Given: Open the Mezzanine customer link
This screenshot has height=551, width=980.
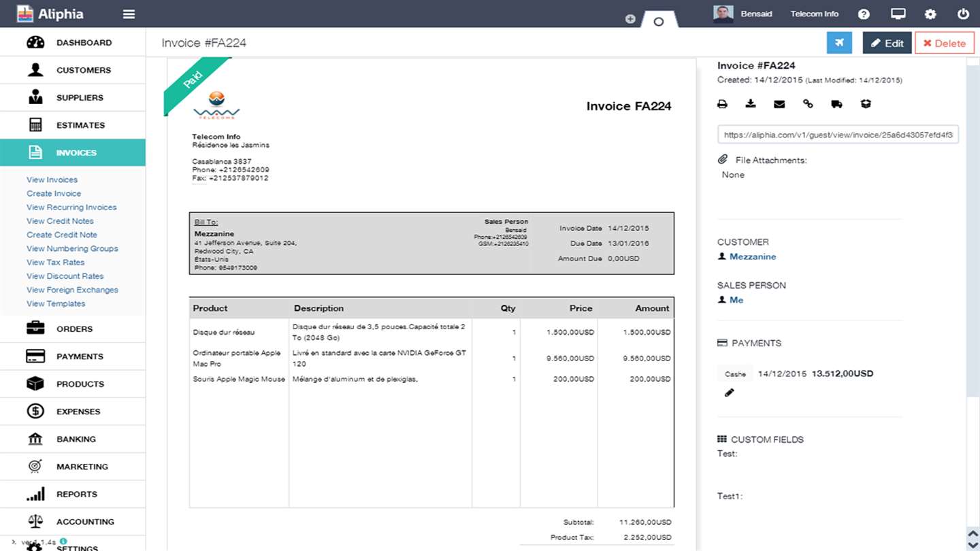Looking at the screenshot, I should coord(753,256).
